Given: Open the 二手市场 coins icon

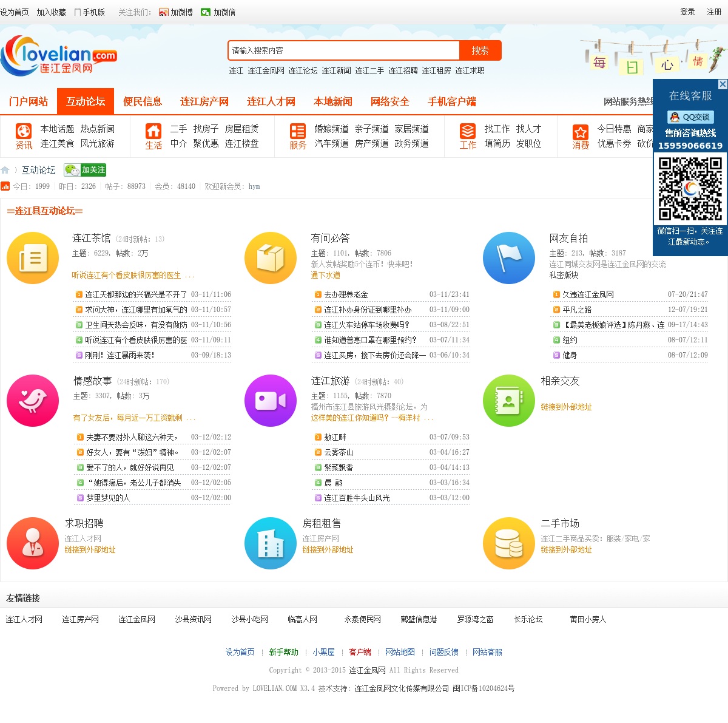Looking at the screenshot, I should [509, 543].
